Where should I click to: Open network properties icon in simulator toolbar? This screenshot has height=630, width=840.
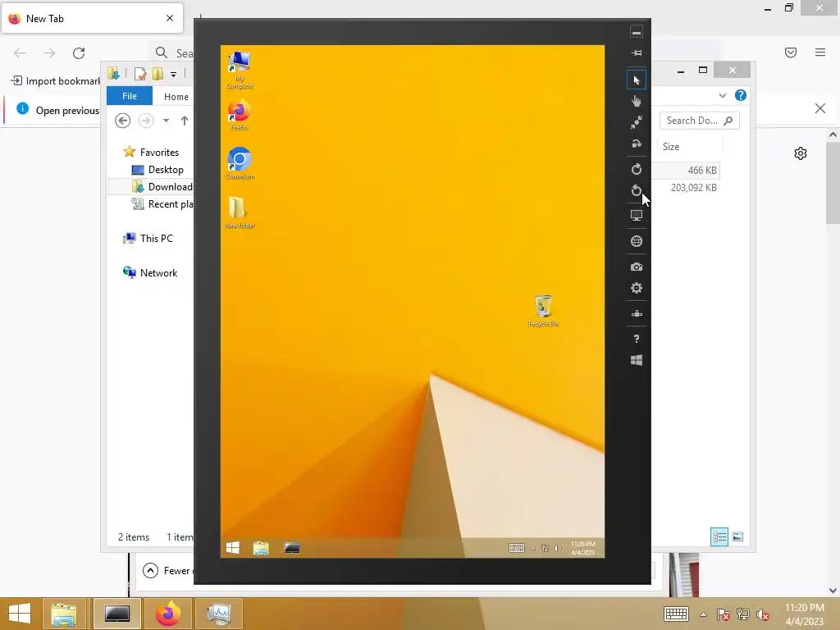(x=636, y=314)
